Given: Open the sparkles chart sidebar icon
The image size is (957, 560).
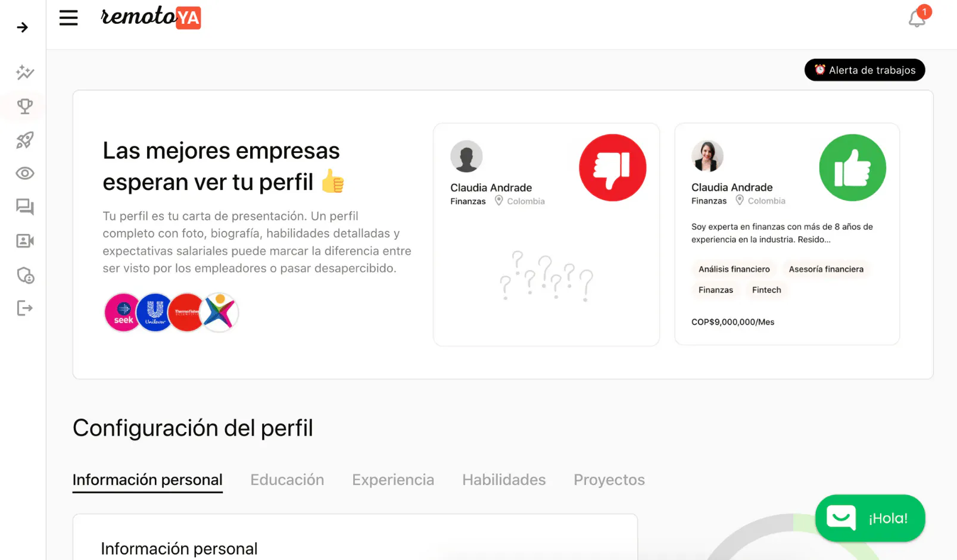Looking at the screenshot, I should 25,73.
